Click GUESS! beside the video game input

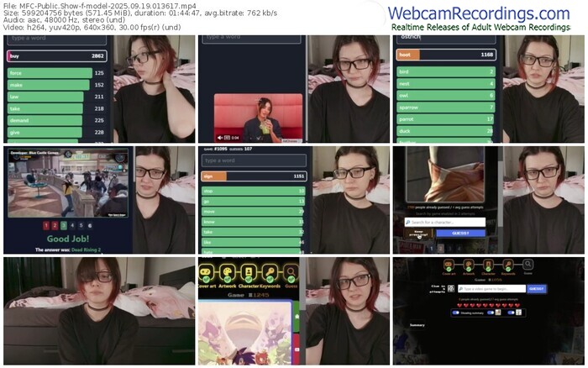pos(537,289)
